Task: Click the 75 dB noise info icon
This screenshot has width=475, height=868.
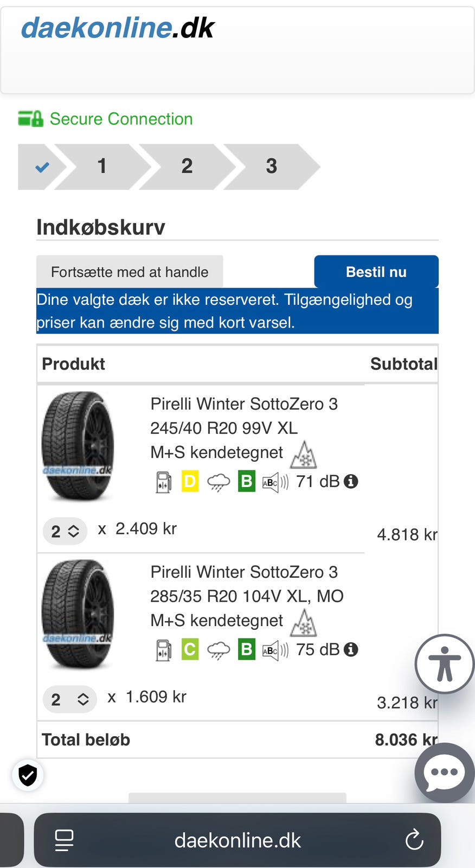Action: pos(351,649)
